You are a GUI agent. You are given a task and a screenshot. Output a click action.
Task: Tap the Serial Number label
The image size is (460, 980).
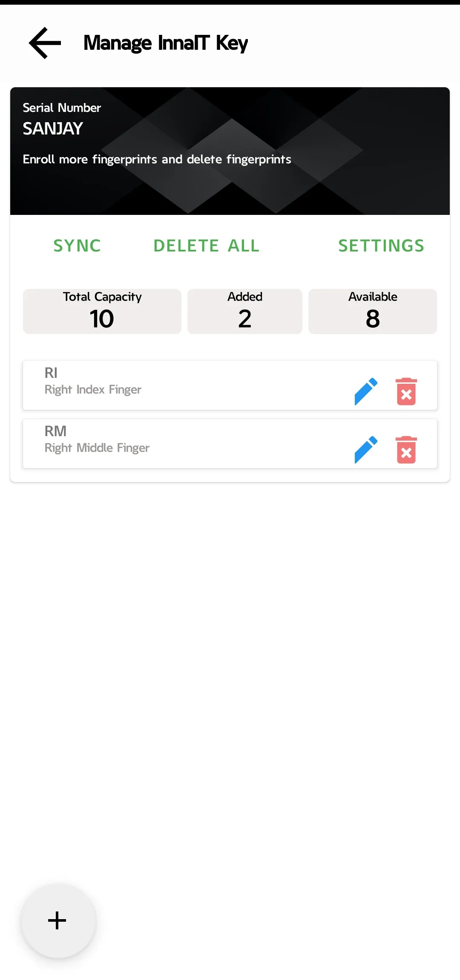(62, 108)
